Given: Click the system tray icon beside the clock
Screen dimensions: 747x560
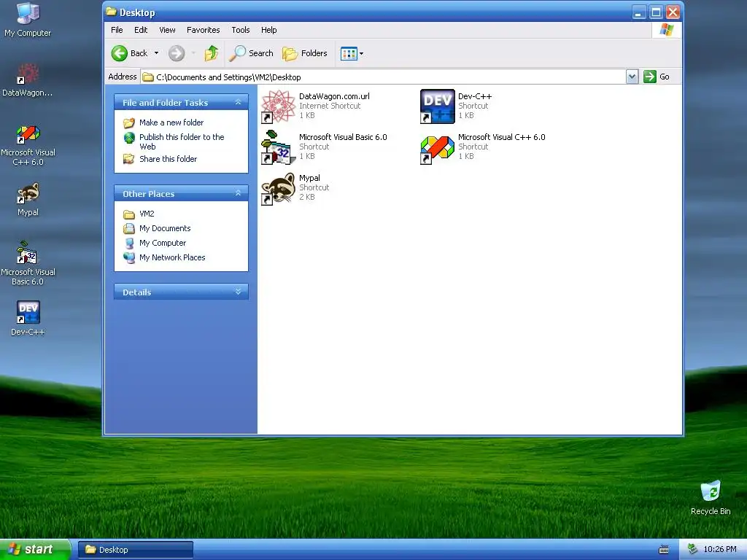Looking at the screenshot, I should click(x=693, y=550).
